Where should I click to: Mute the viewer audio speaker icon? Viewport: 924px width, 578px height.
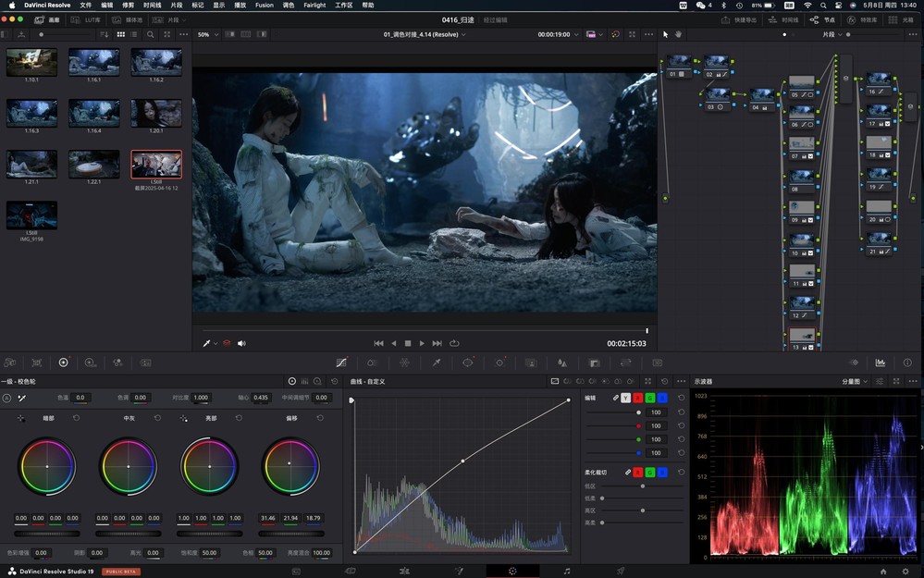click(x=241, y=343)
